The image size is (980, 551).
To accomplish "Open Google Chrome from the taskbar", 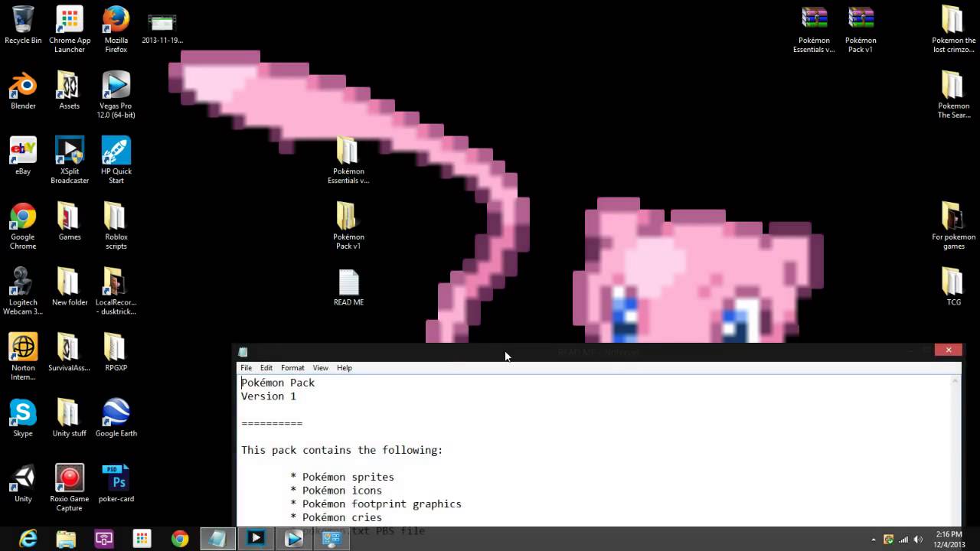I will click(x=180, y=539).
